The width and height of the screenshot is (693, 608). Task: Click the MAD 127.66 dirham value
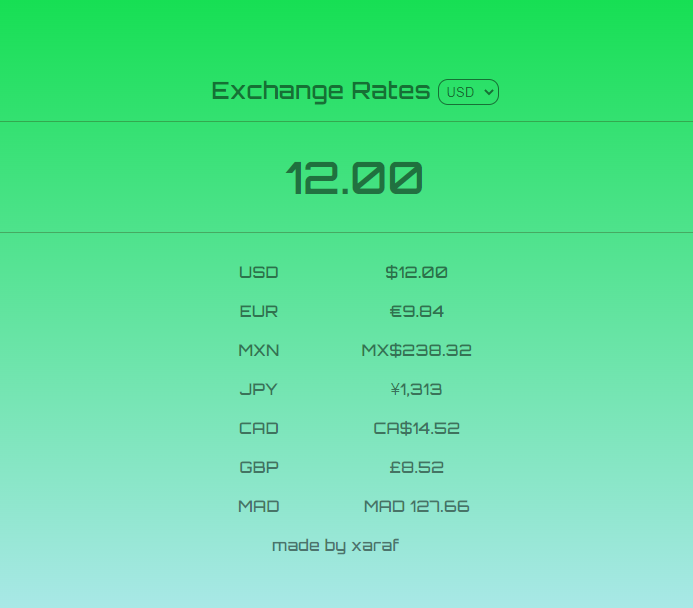(417, 506)
